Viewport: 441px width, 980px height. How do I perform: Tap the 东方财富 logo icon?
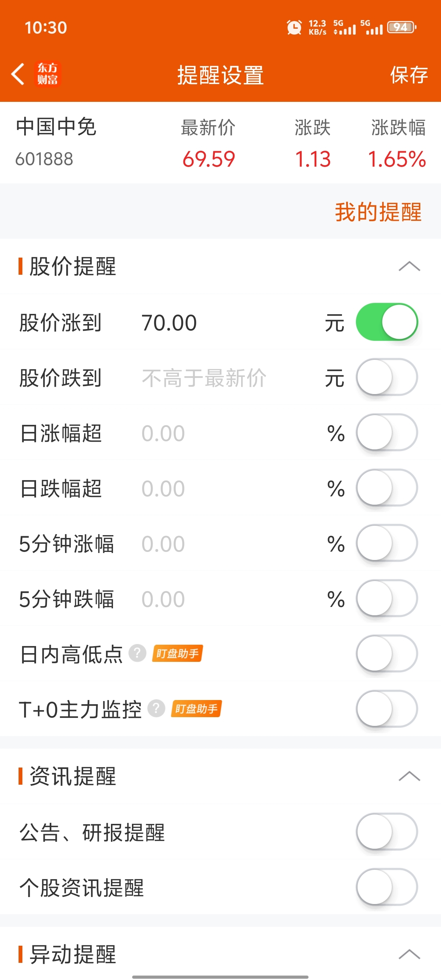click(48, 74)
